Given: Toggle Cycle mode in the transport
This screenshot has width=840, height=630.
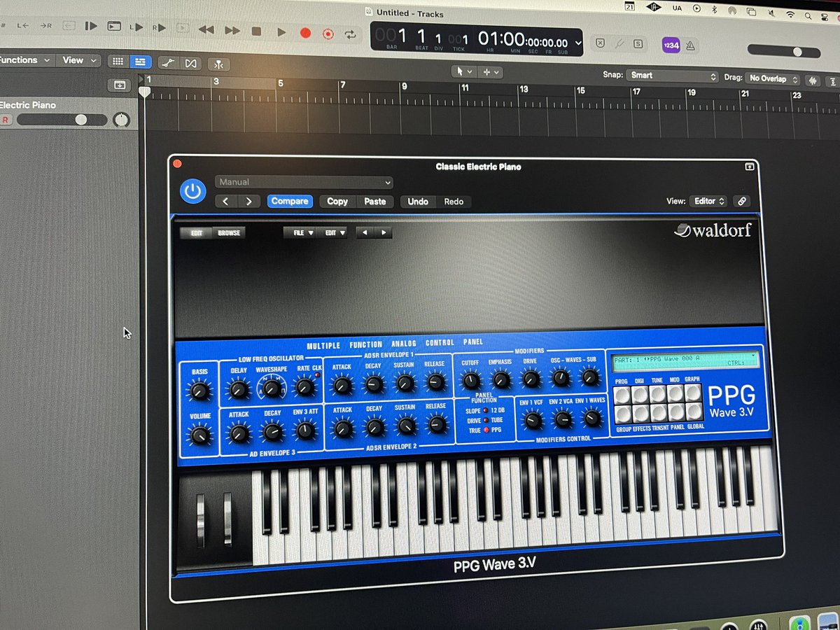Looking at the screenshot, I should 350,34.
